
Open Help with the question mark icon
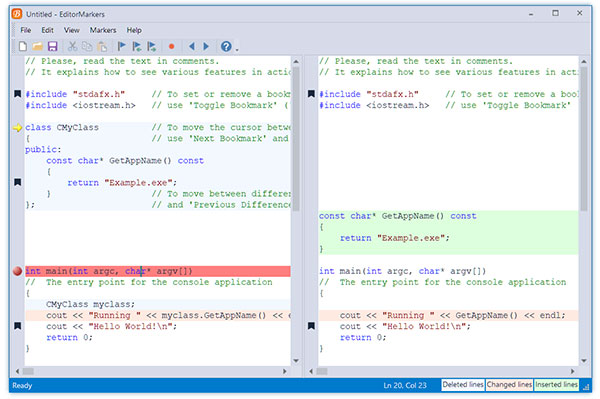(226, 46)
